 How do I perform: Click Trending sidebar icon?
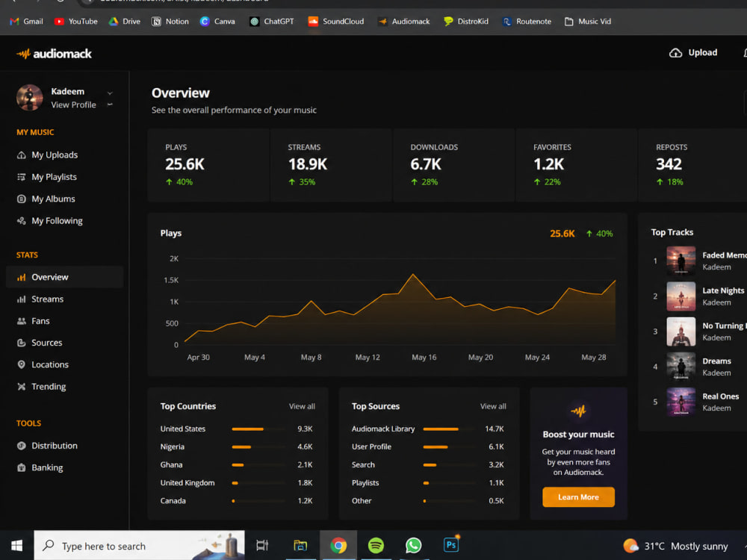(22, 387)
